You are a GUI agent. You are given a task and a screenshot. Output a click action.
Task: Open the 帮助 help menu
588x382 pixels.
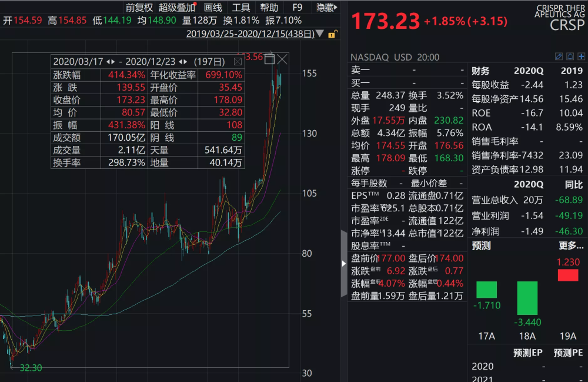tap(269, 7)
